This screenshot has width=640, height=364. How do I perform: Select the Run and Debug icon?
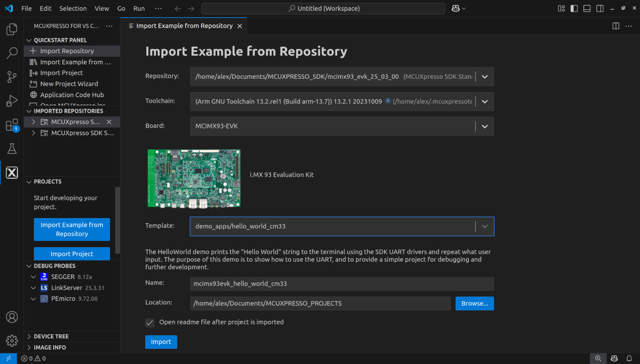12,100
